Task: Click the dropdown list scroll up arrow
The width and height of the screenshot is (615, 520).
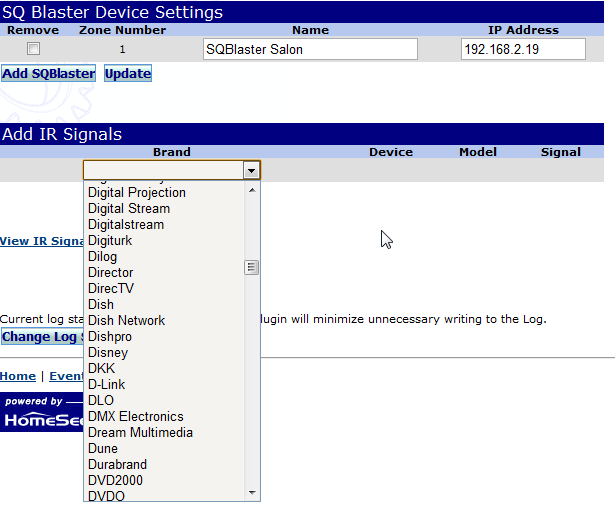Action: click(x=252, y=190)
